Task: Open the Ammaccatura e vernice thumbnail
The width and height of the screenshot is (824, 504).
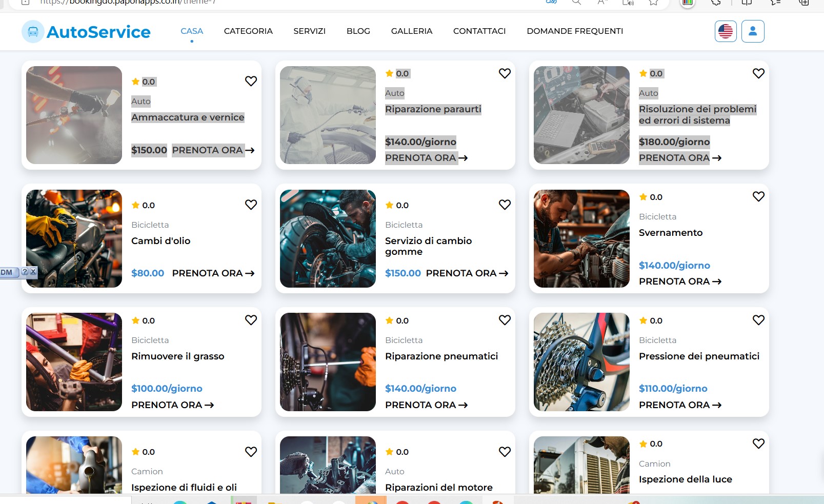Action: 74,115
